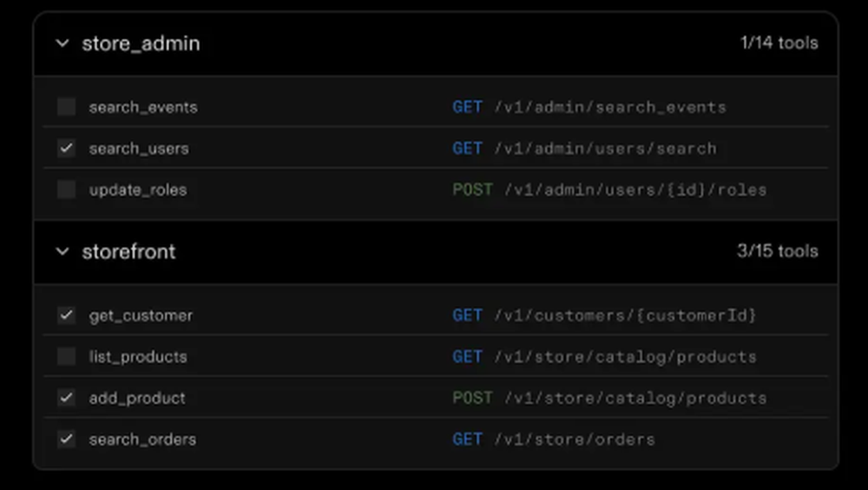
Task: Click the POST /v1/store/catalog/products endpoint
Action: tap(609, 398)
